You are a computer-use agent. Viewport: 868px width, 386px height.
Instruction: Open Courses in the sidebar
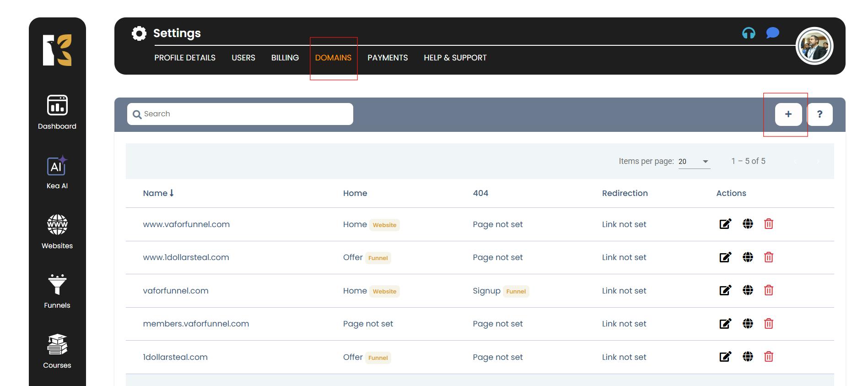click(x=57, y=351)
